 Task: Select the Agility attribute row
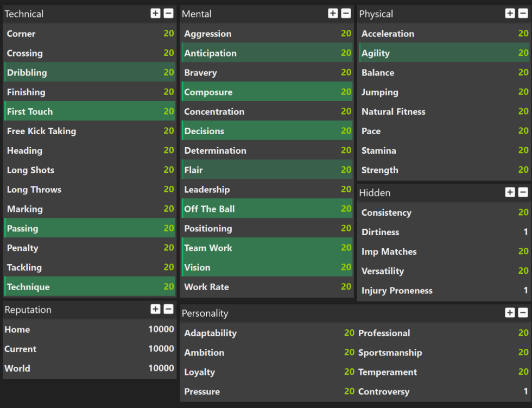coord(444,53)
